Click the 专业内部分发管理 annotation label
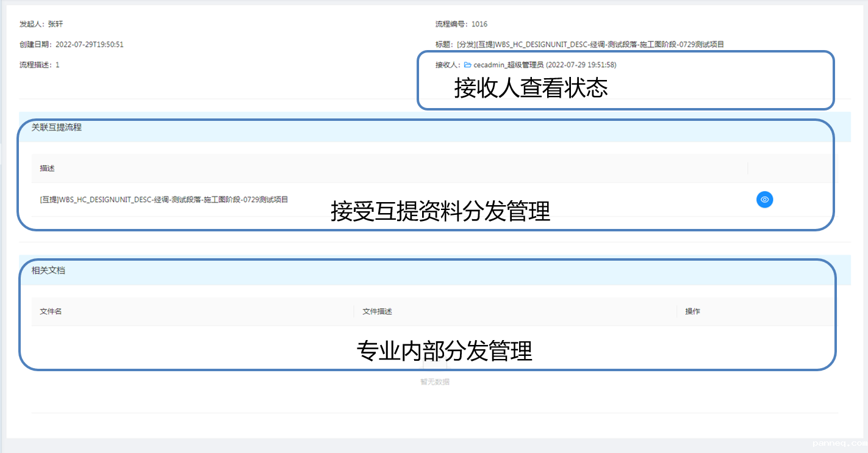 444,352
